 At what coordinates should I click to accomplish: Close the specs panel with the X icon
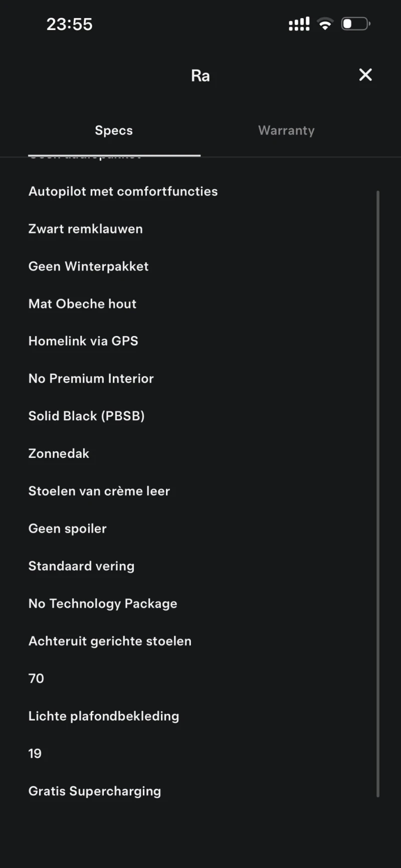click(365, 75)
